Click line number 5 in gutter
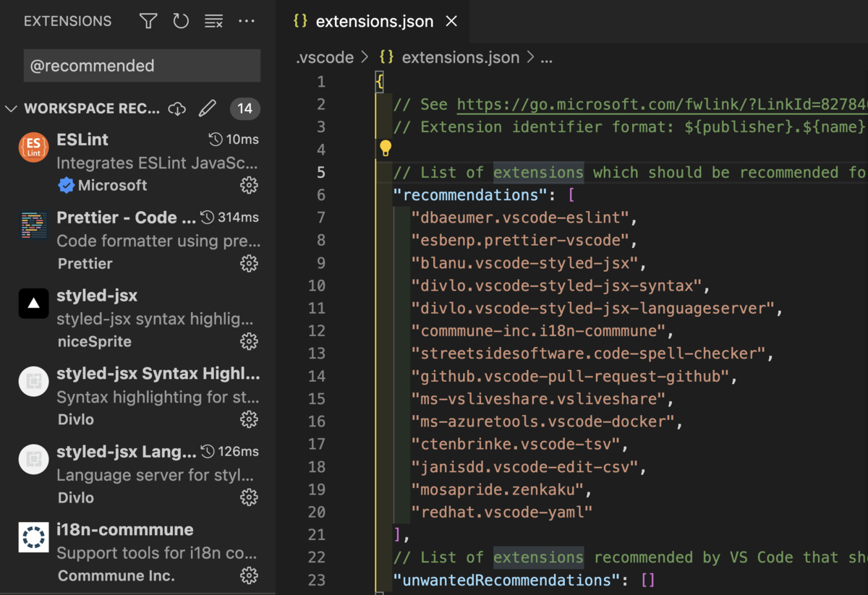Image resolution: width=868 pixels, height=595 pixels. pyautogui.click(x=320, y=172)
